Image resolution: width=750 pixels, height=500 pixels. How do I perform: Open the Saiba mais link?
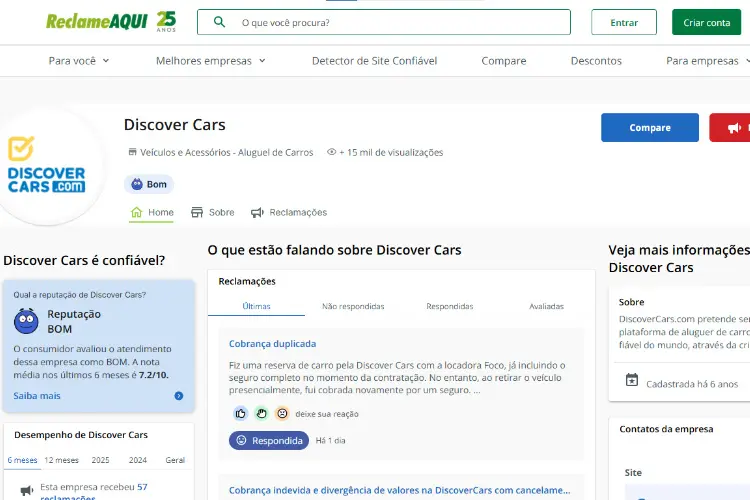tap(37, 396)
